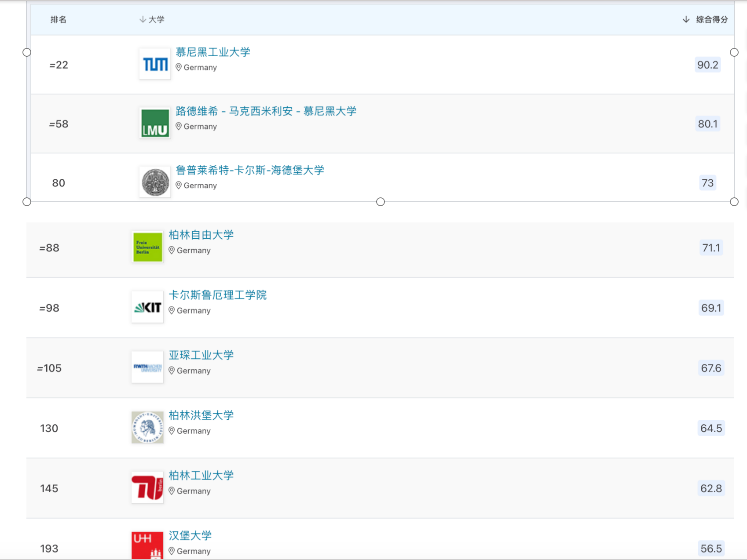
Task: Click the score 73 badge
Action: (707, 183)
